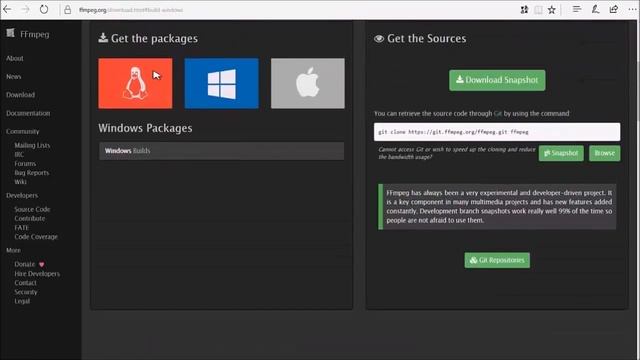Viewport: 640px width, 360px height.
Task: Click the Share icon in the browser toolbar
Action: [x=613, y=9]
